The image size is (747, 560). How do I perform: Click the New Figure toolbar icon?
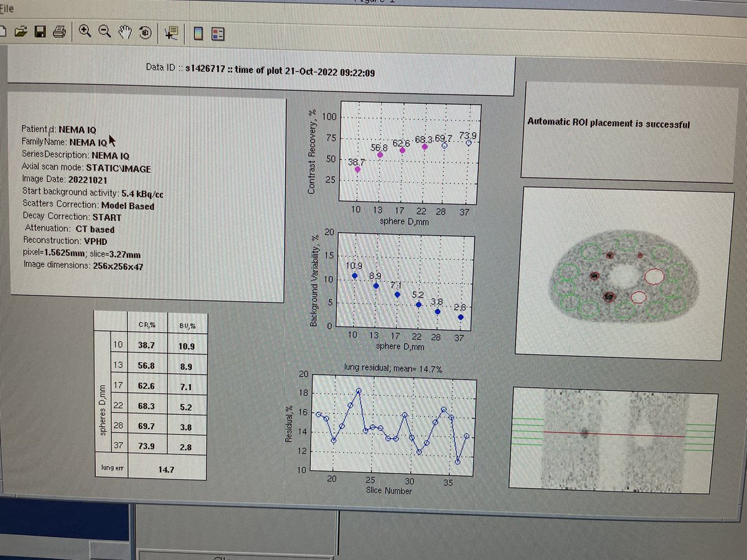[2, 32]
